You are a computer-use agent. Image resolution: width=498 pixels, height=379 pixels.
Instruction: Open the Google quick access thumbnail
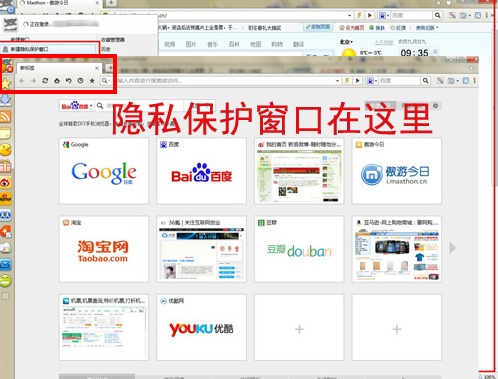pyautogui.click(x=104, y=171)
